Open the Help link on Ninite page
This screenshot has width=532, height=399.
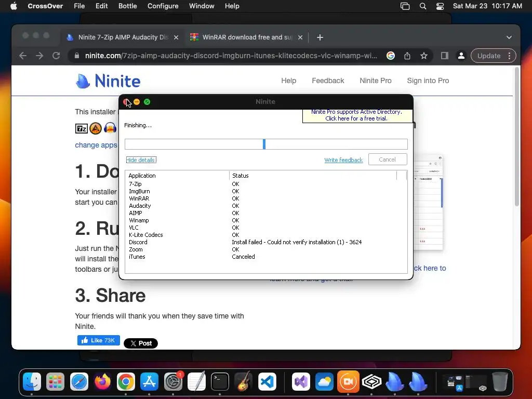point(289,81)
